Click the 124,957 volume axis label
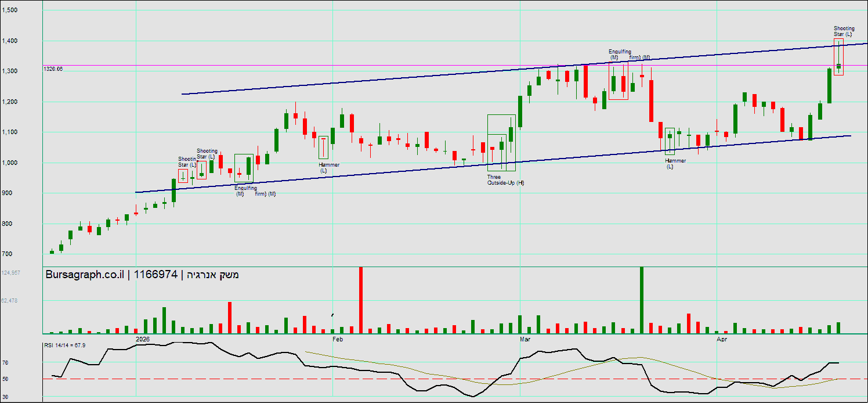868x403 pixels. (x=10, y=272)
